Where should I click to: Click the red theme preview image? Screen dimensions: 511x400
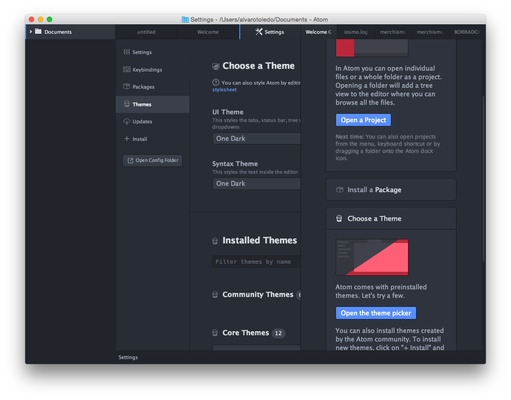tap(372, 257)
